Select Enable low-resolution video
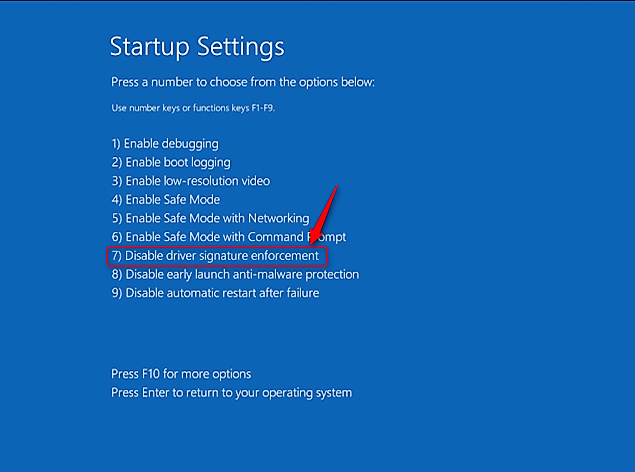The height and width of the screenshot is (472, 635). click(190, 181)
